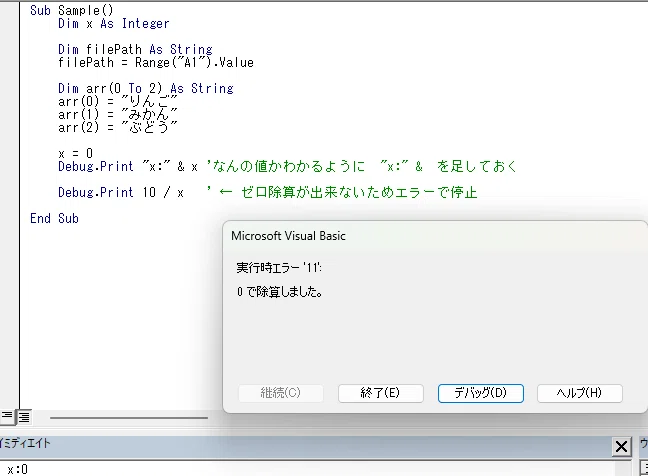This screenshot has width=648, height=476.
Task: Switch to full module view icon
Action: point(24,417)
